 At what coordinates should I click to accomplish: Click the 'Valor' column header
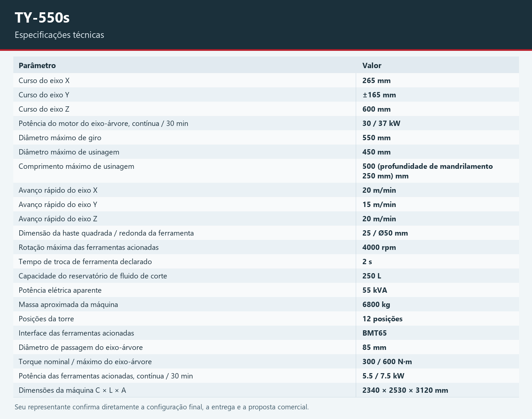click(x=372, y=65)
